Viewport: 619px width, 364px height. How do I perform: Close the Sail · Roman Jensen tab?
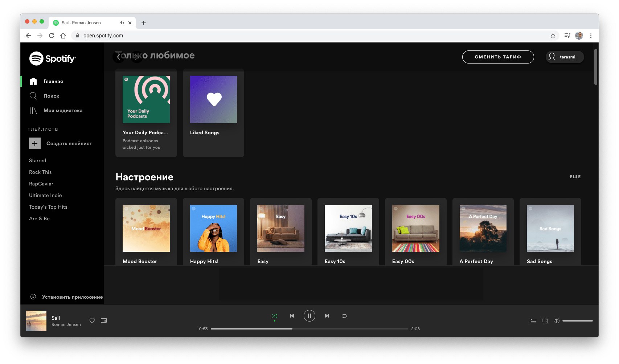pyautogui.click(x=130, y=23)
